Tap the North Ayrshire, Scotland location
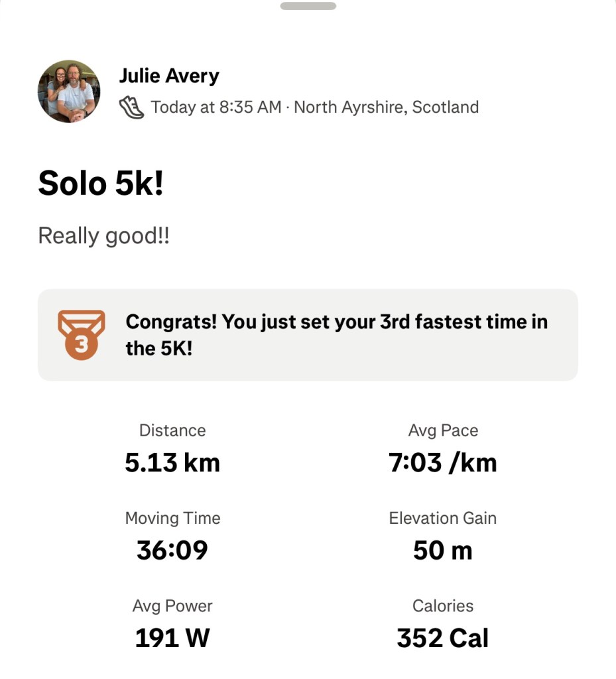The height and width of the screenshot is (679, 616). 386,107
